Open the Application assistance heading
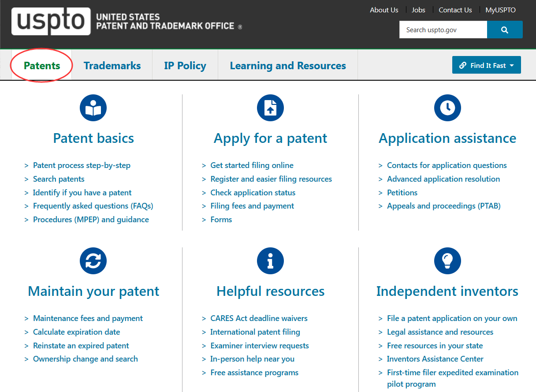The height and width of the screenshot is (392, 536). [x=447, y=138]
